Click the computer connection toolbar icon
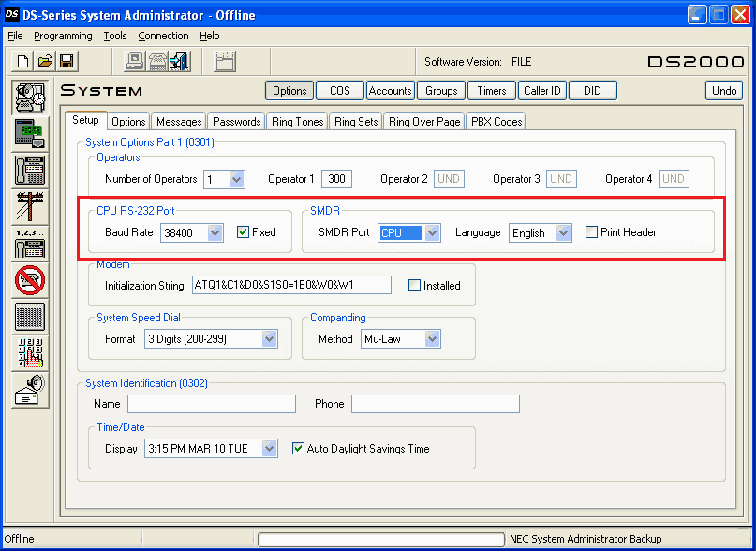756x551 pixels. (135, 61)
